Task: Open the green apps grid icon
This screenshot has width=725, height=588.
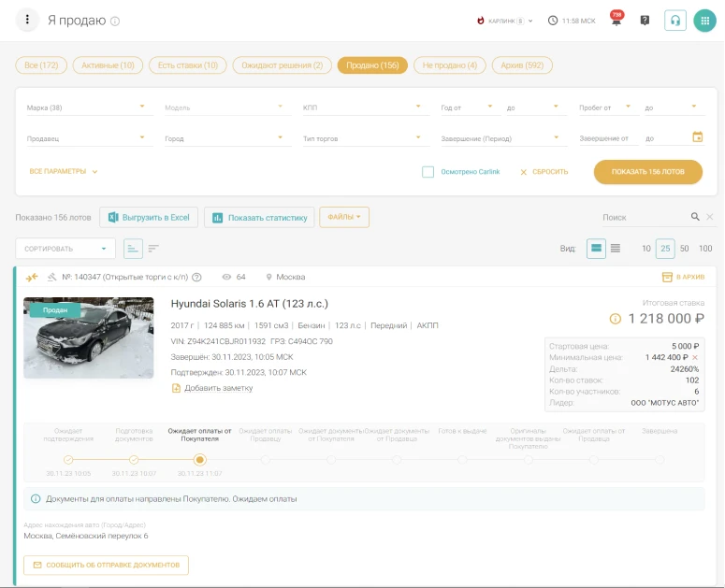Action: 704,20
